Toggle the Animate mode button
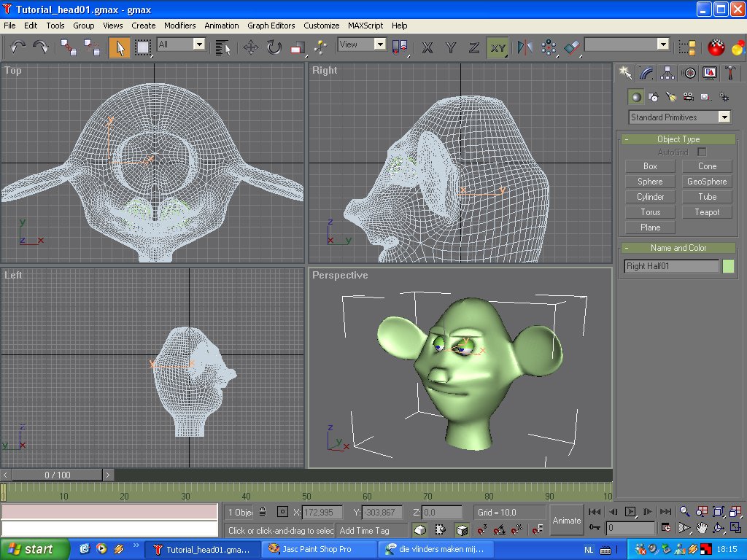The height and width of the screenshot is (560, 747). point(567,521)
